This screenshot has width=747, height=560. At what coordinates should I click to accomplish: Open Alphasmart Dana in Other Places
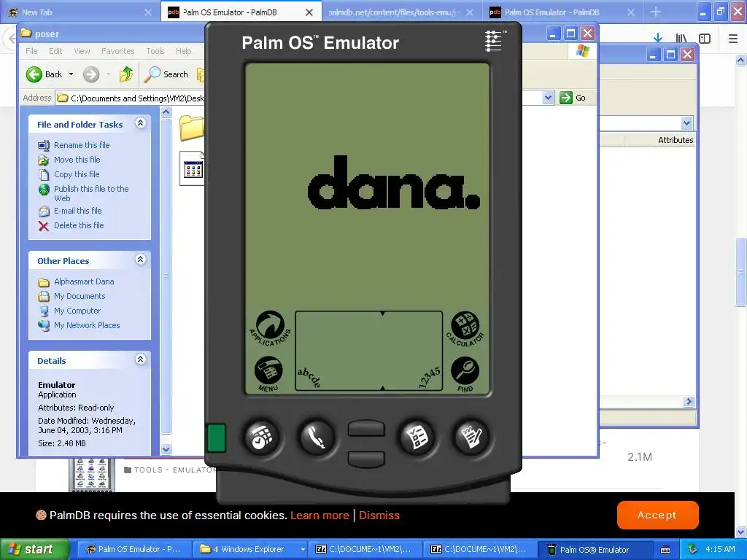coord(84,281)
